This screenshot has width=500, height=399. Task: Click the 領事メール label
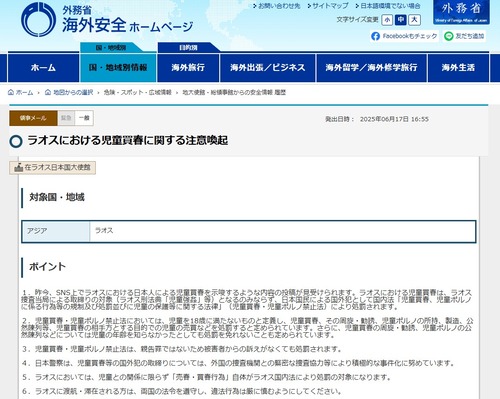coord(33,118)
